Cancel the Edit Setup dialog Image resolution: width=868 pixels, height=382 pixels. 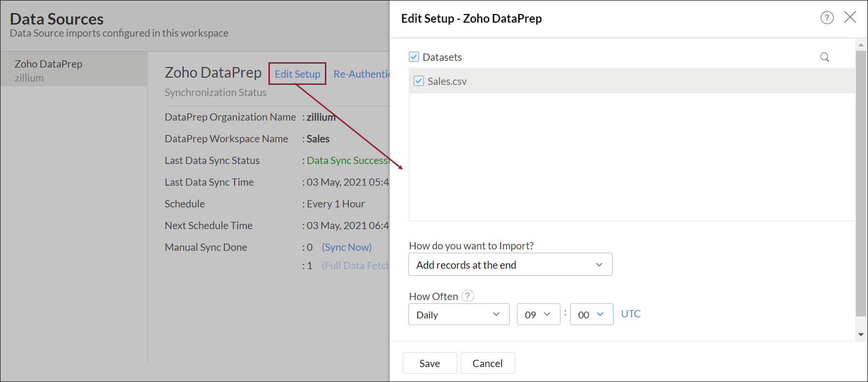487,363
